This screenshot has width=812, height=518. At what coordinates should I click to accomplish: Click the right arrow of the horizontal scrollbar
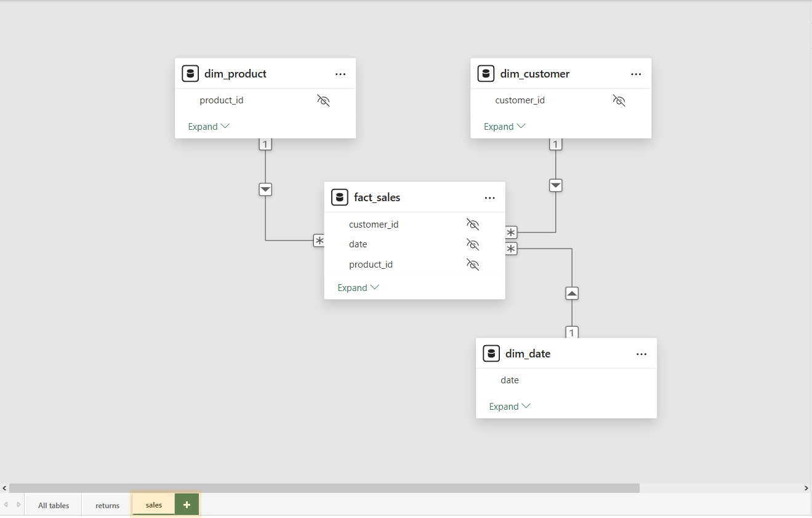(x=806, y=487)
